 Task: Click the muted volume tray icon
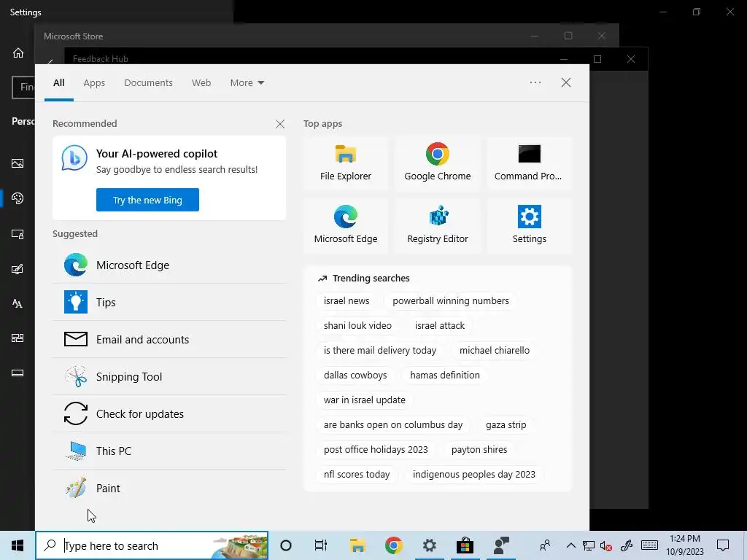(x=606, y=545)
